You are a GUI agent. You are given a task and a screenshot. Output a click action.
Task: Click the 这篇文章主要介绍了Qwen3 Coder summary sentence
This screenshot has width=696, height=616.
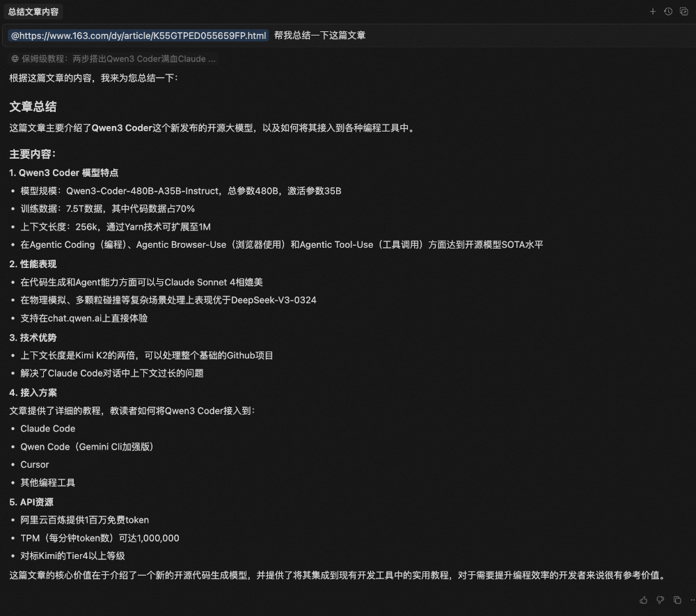coord(213,128)
